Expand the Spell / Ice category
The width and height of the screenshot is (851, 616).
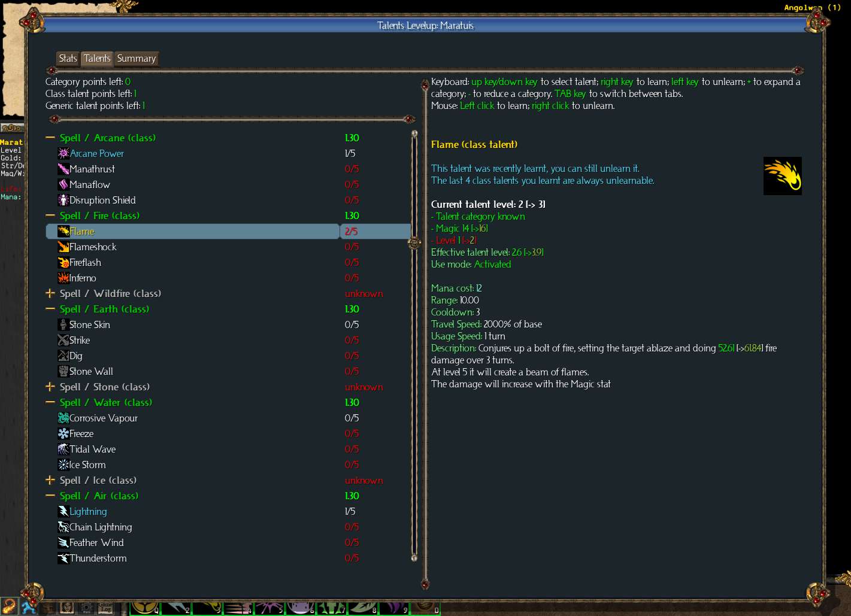click(50, 480)
